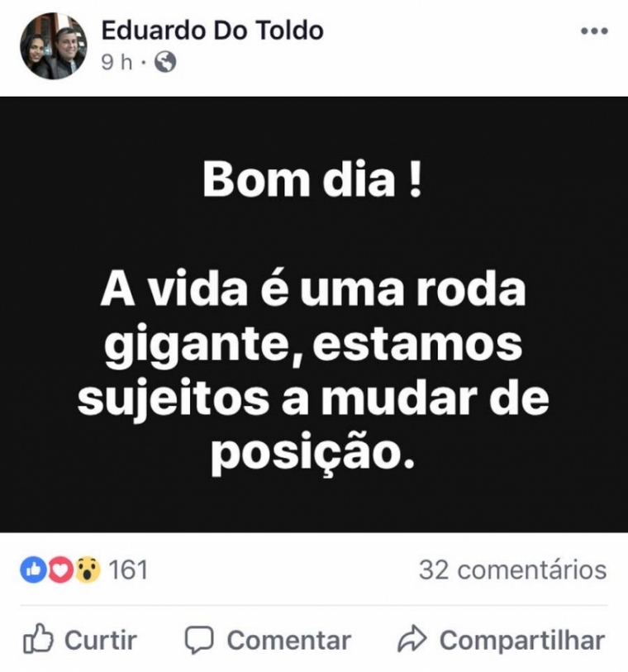Screen dimensions: 628x672
Task: Select the Comentar button text
Action: 289,641
